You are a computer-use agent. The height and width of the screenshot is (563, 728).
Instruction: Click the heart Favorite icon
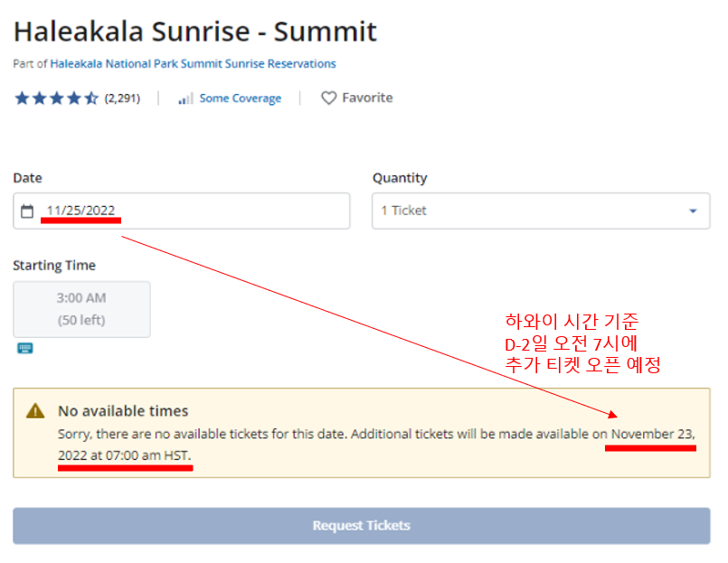(328, 98)
